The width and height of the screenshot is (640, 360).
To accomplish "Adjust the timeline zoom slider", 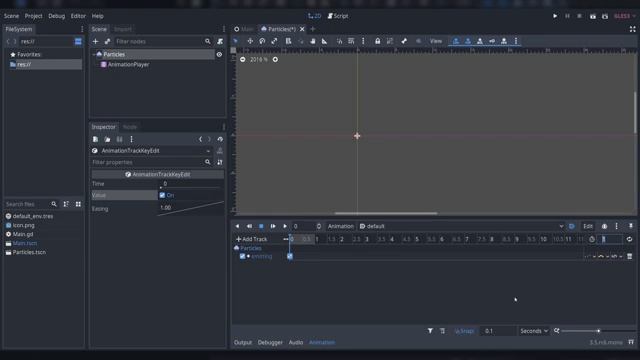I will click(598, 331).
